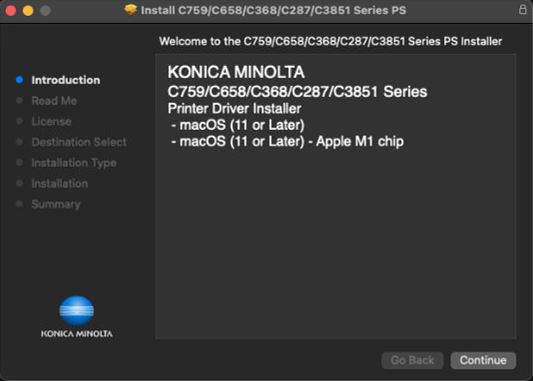Select the Introduction step in sidebar

(66, 80)
